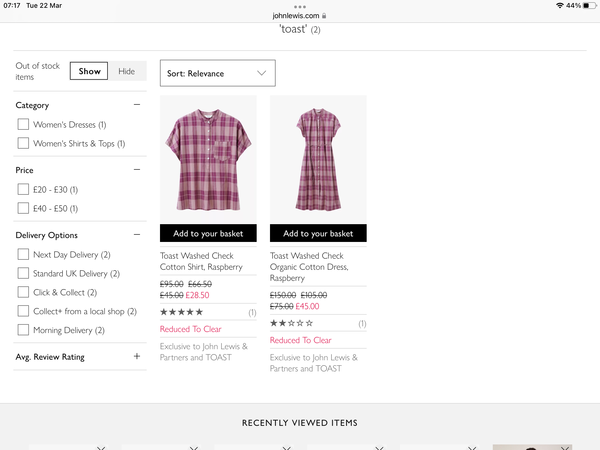The height and width of the screenshot is (450, 600).
Task: Collapse the Price filter section
Action: pos(137,170)
